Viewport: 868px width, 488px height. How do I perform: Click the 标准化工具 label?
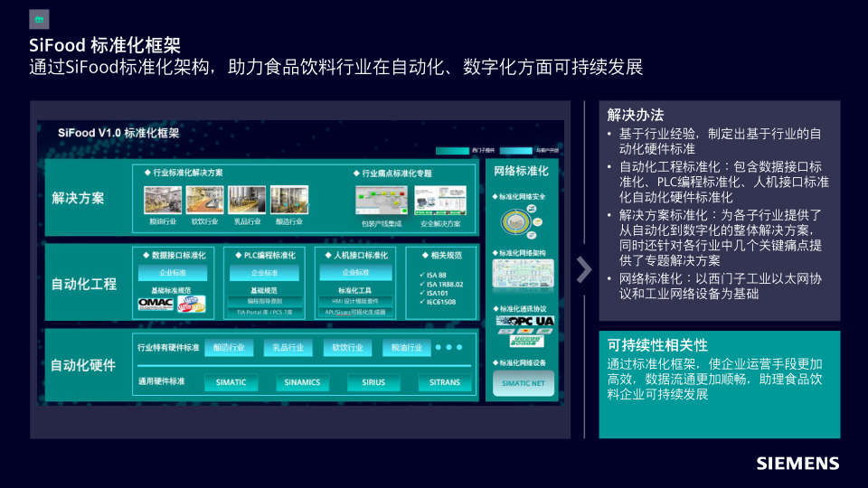[x=354, y=290]
